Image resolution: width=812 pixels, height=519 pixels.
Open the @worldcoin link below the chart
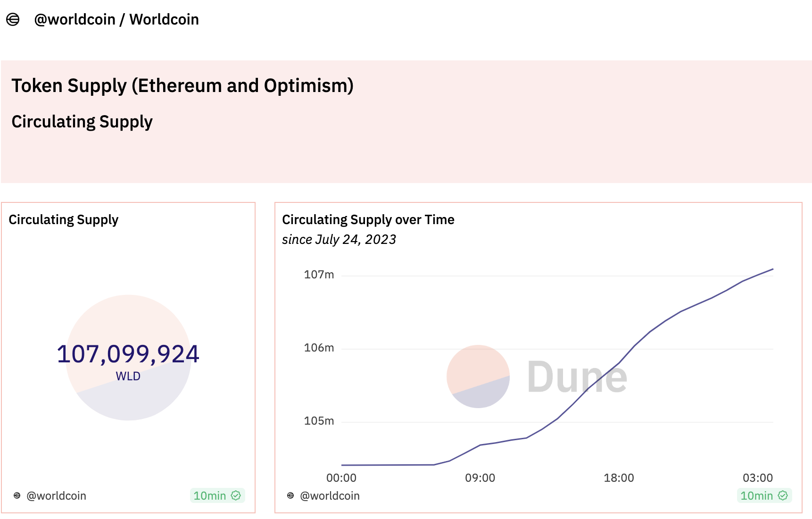(330, 496)
